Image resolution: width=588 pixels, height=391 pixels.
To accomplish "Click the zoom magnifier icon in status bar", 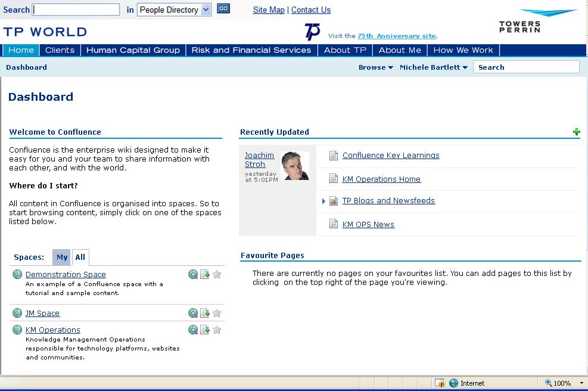I will (548, 383).
